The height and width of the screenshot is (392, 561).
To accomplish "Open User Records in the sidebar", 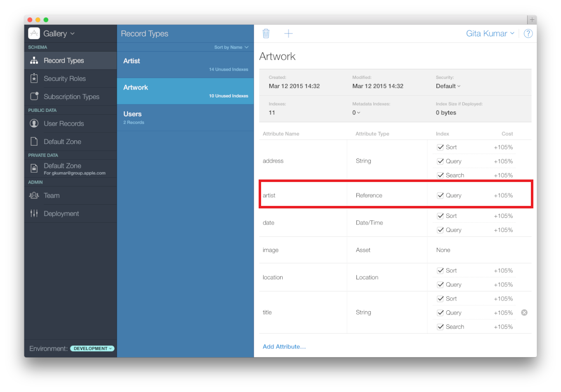I will pyautogui.click(x=64, y=123).
